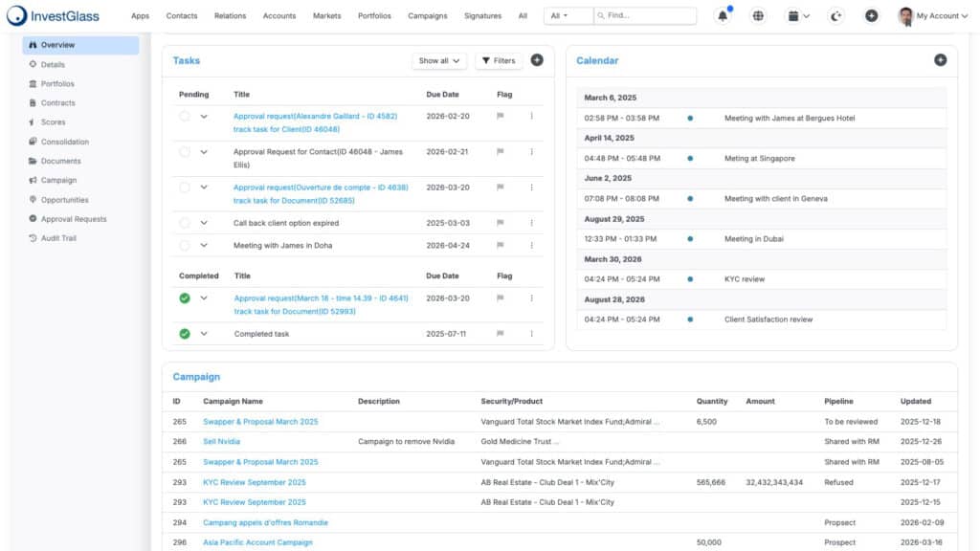The width and height of the screenshot is (980, 551).
Task: Mark Call back client option expired complete
Action: 185,222
